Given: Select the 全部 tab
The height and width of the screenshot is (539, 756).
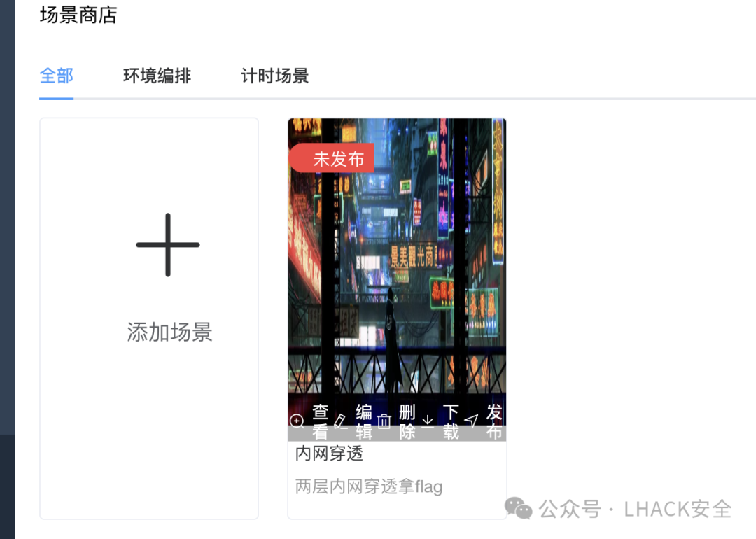Looking at the screenshot, I should pos(57,76).
